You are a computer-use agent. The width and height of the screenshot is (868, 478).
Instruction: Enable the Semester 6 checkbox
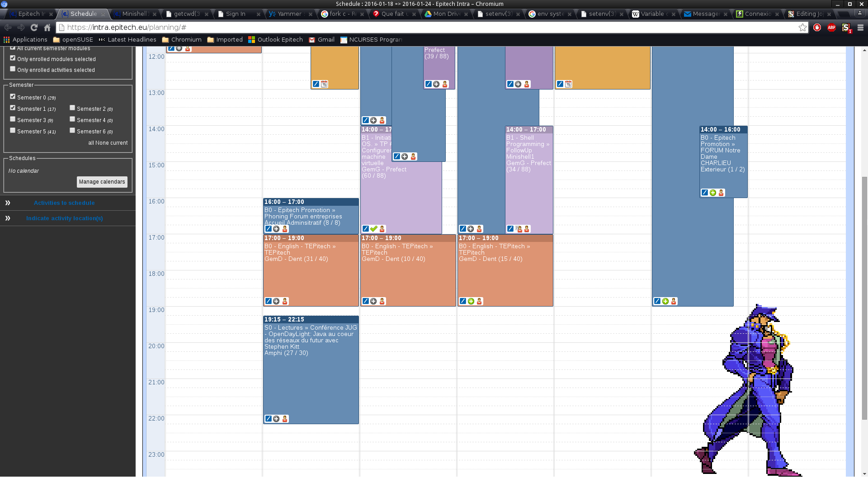point(72,131)
